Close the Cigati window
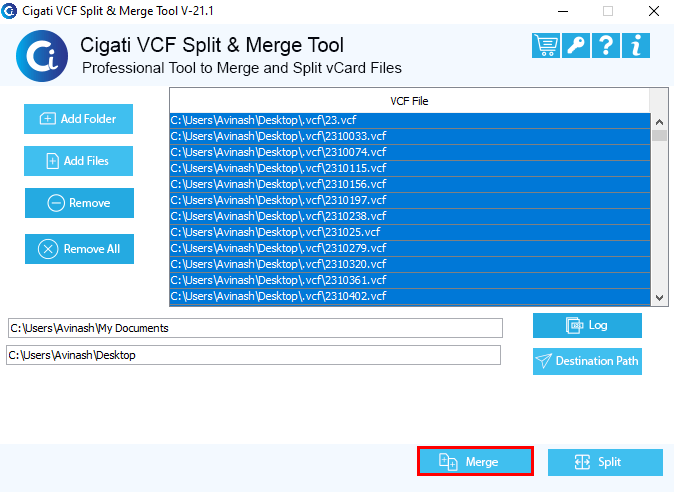This screenshot has width=674, height=492. (x=653, y=11)
